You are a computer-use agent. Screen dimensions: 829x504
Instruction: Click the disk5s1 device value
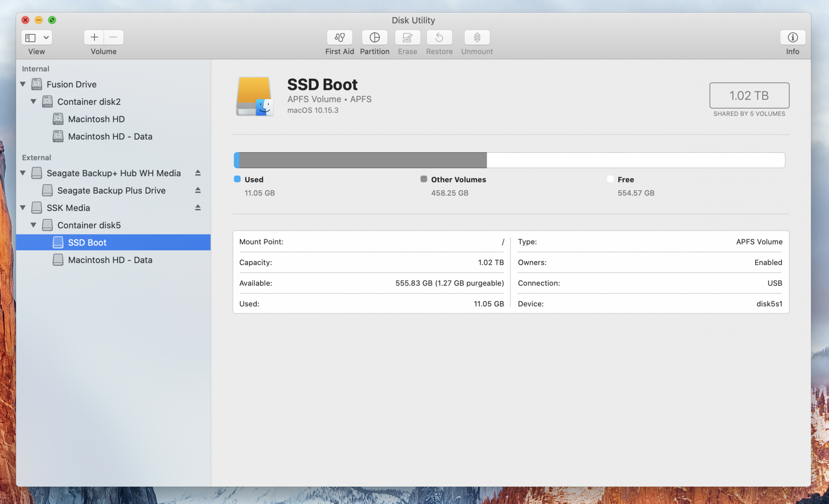(769, 304)
